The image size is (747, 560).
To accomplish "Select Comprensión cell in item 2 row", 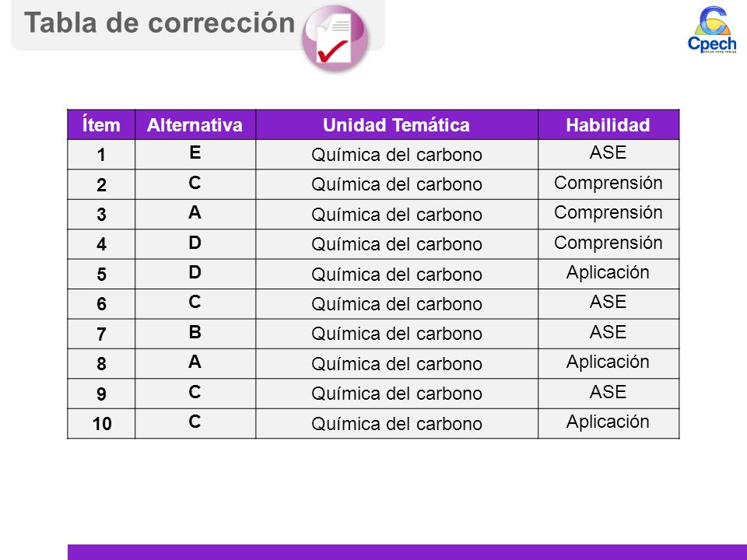I will coord(608,184).
